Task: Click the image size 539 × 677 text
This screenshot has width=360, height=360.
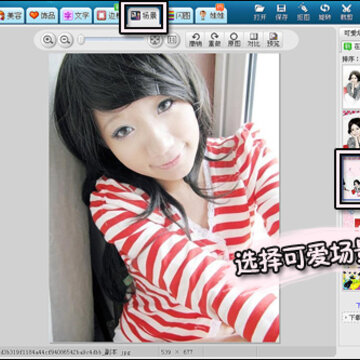Action: point(176,351)
